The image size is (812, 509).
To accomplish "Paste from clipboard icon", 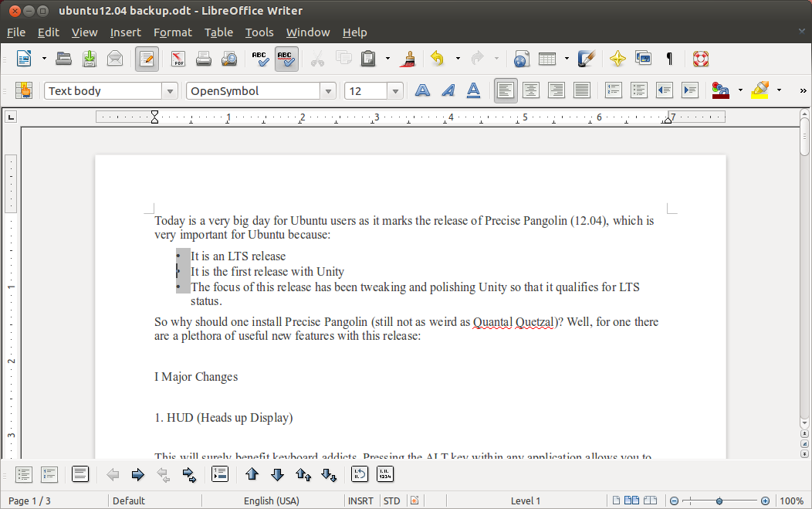I will click(x=368, y=59).
